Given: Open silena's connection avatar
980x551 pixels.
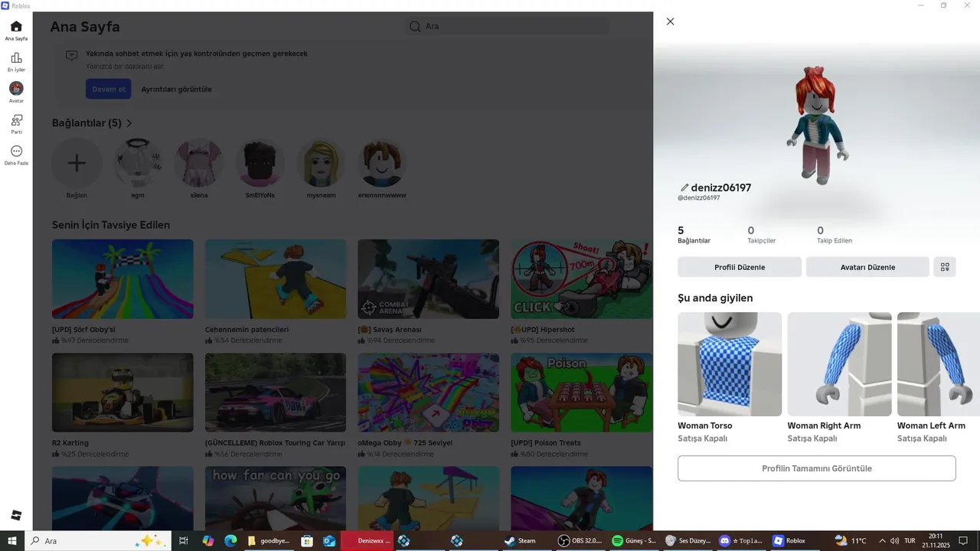Looking at the screenshot, I should (199, 163).
